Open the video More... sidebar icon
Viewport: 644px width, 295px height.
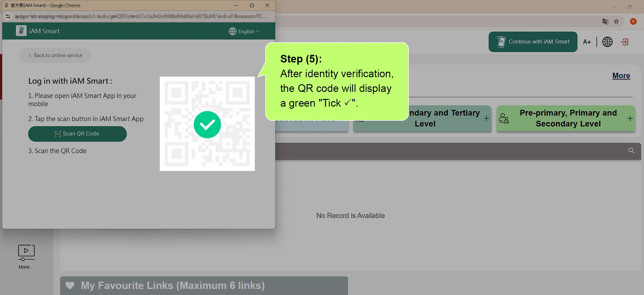[26, 257]
